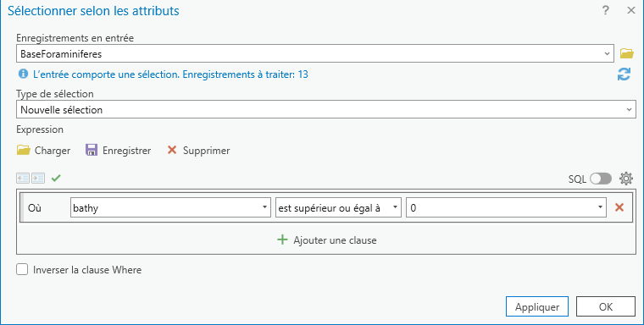644x325 pixels.
Task: Remove the bathy clause red X
Action: [619, 207]
